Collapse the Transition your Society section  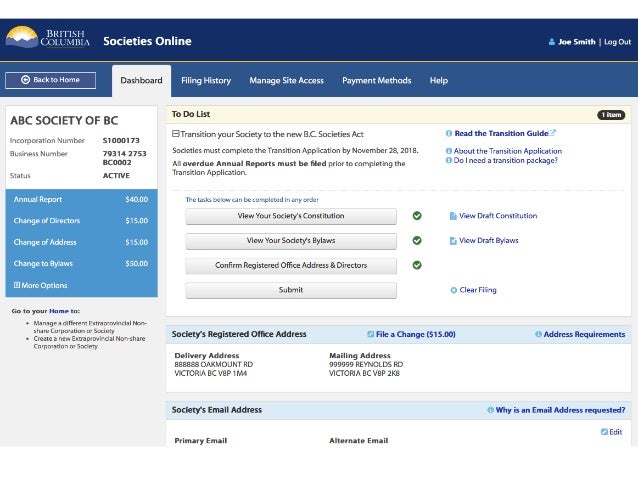(x=176, y=133)
